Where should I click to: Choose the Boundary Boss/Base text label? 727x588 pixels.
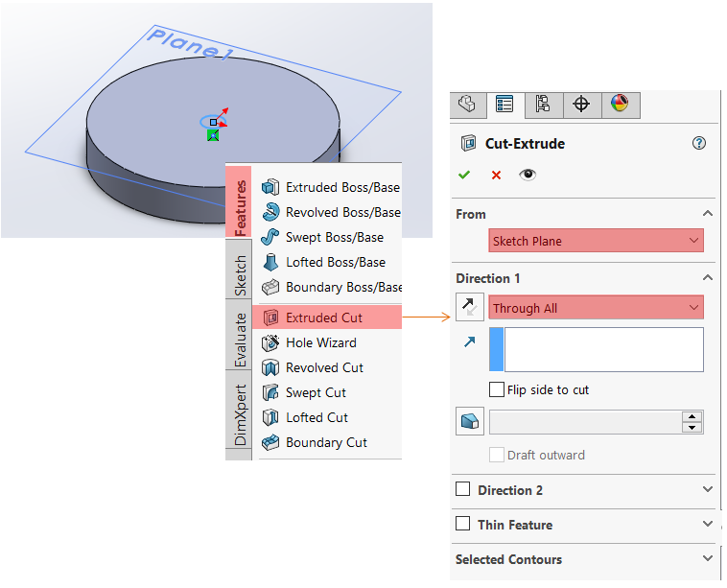click(343, 288)
